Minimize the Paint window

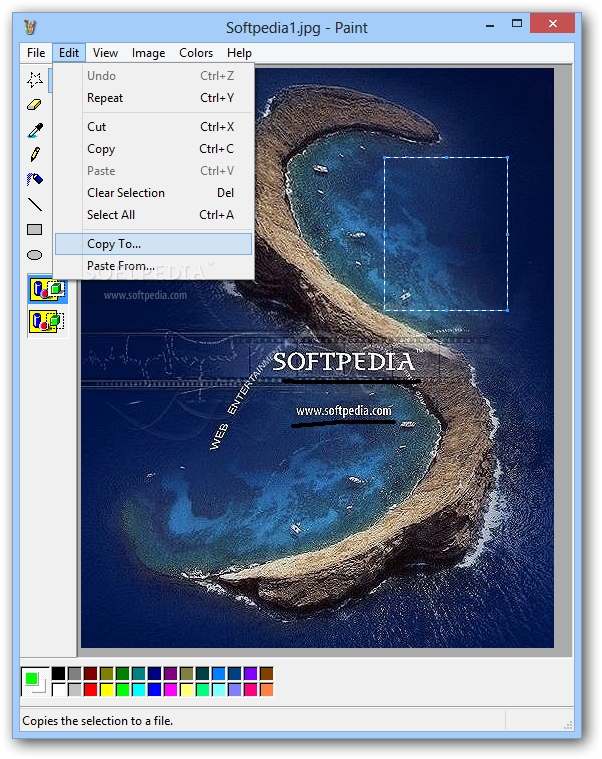(490, 24)
